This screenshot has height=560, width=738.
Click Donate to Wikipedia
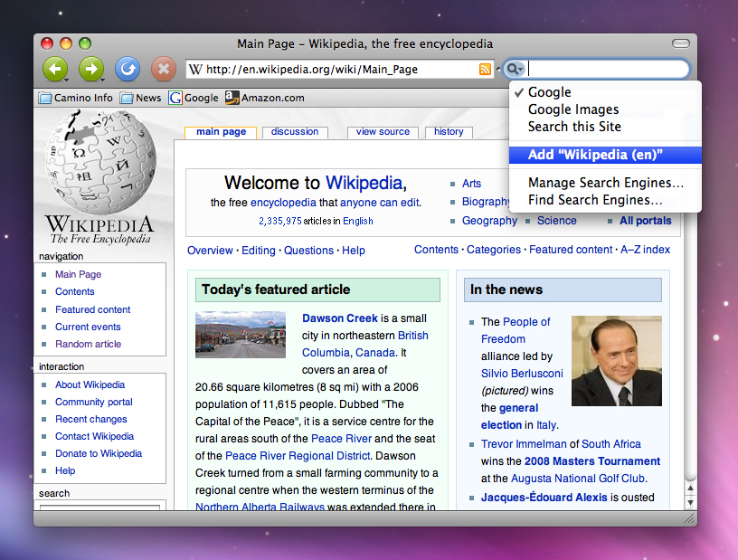[x=99, y=453]
